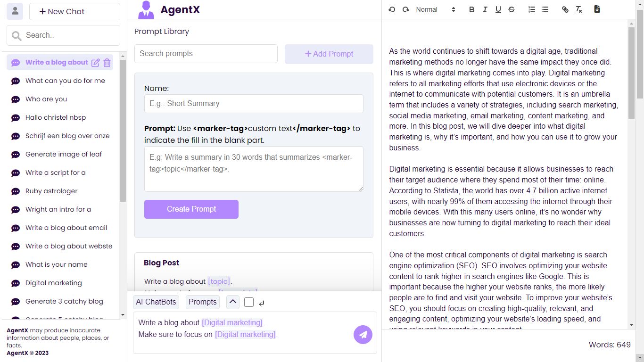The height and width of the screenshot is (362, 644).
Task: Tick the checkbox next to the send options
Action: click(x=249, y=302)
